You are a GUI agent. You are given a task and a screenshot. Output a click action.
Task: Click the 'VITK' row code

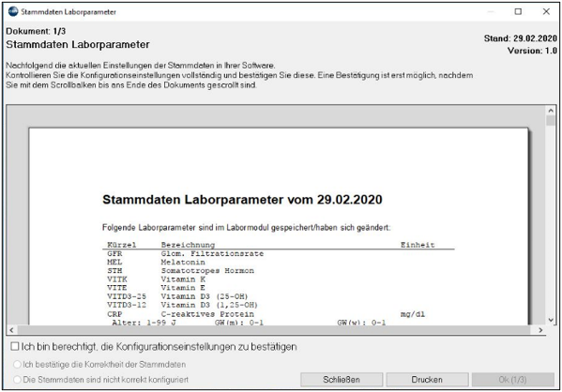(x=117, y=279)
